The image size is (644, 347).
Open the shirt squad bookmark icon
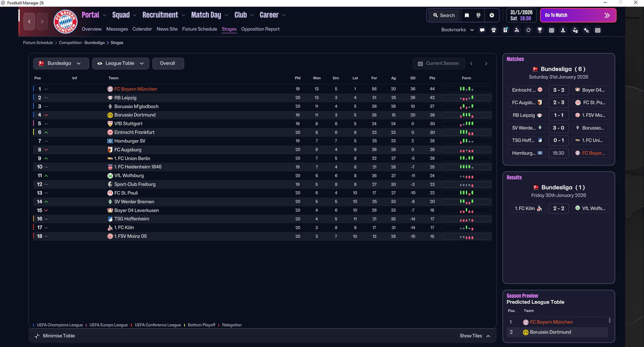(493, 30)
